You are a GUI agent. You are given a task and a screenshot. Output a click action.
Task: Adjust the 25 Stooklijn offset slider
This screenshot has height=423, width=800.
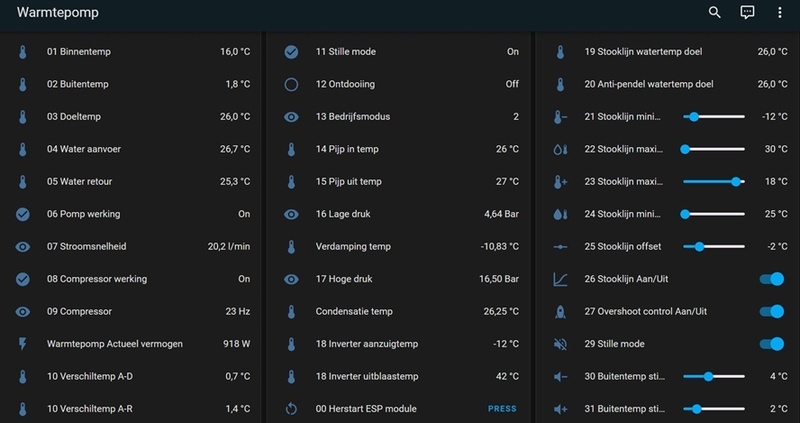(714, 247)
